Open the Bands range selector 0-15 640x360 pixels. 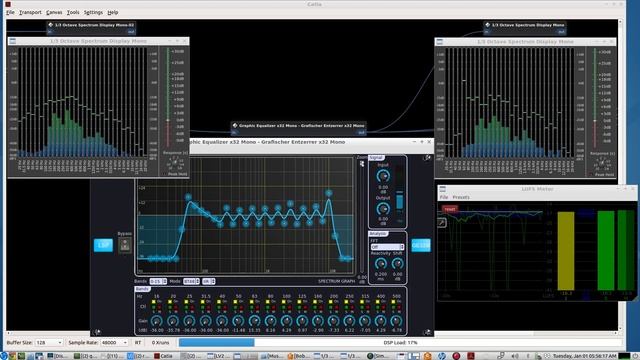coord(158,281)
